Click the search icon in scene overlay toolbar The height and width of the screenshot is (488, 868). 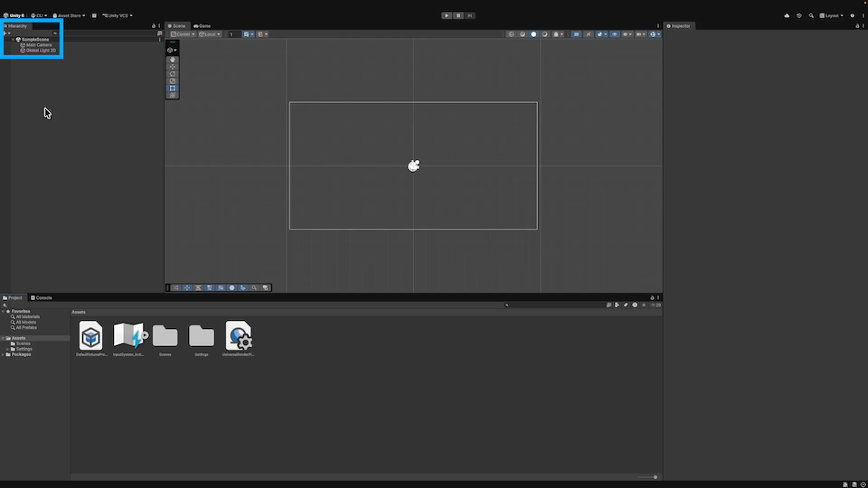[254, 287]
